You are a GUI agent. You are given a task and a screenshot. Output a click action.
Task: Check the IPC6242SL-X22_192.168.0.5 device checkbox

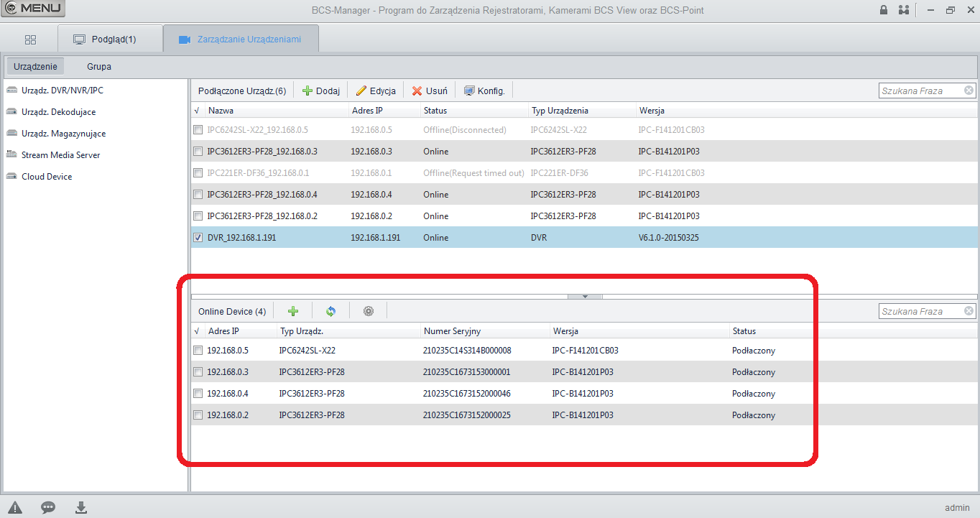[x=198, y=130]
